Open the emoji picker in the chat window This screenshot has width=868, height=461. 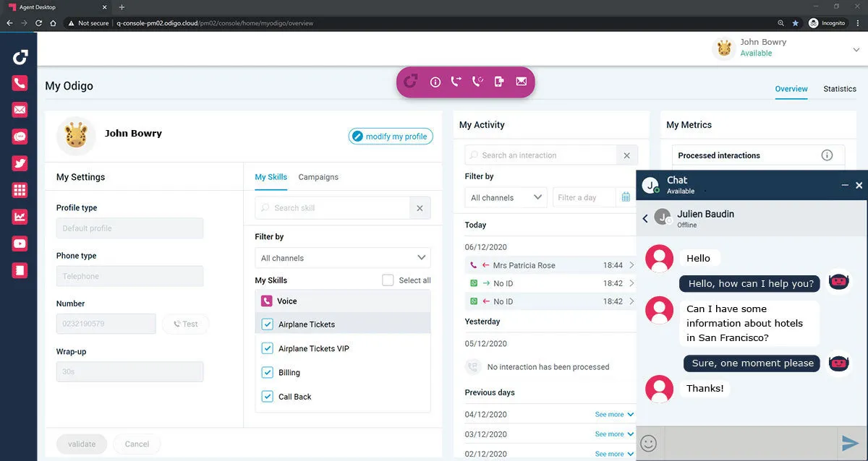[649, 443]
